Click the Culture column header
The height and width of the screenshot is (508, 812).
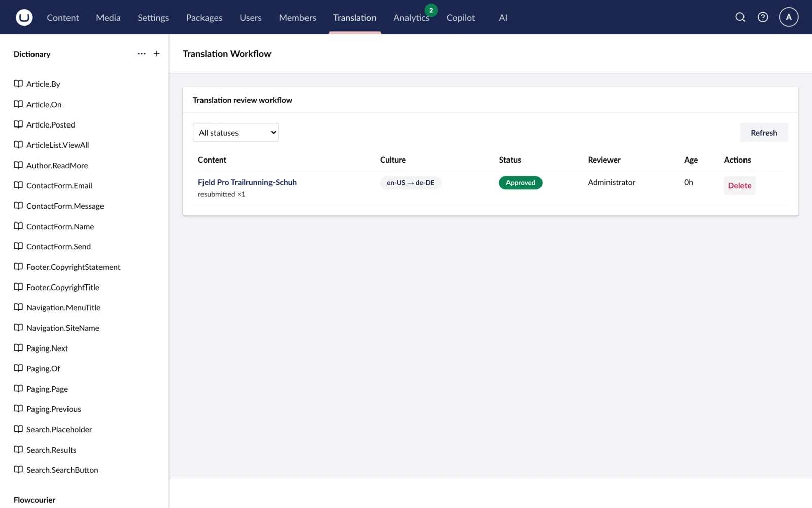tap(393, 160)
